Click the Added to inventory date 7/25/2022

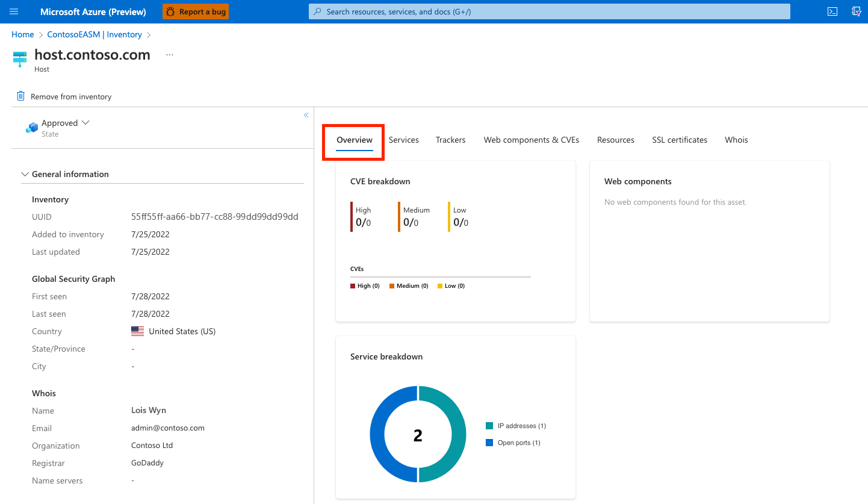click(150, 234)
